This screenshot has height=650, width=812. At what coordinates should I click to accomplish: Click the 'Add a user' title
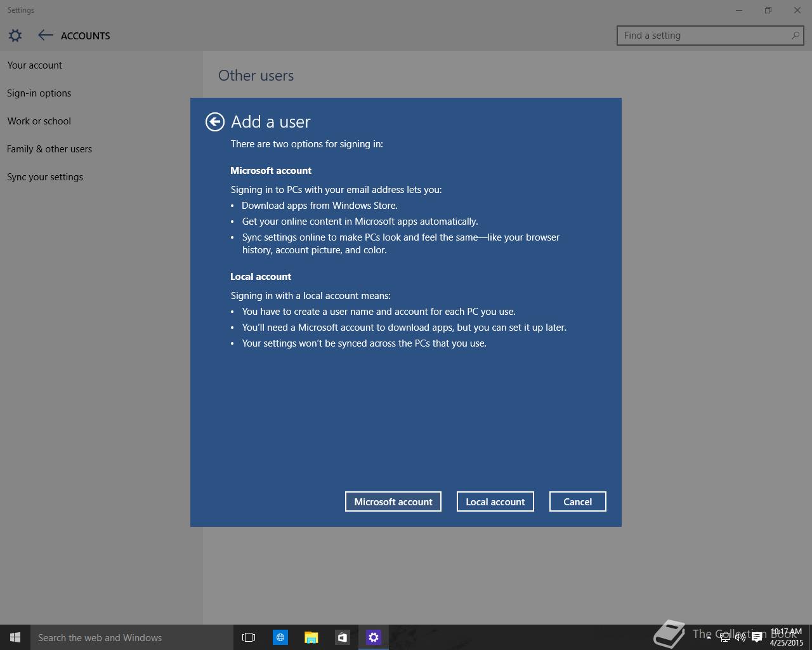pos(271,122)
